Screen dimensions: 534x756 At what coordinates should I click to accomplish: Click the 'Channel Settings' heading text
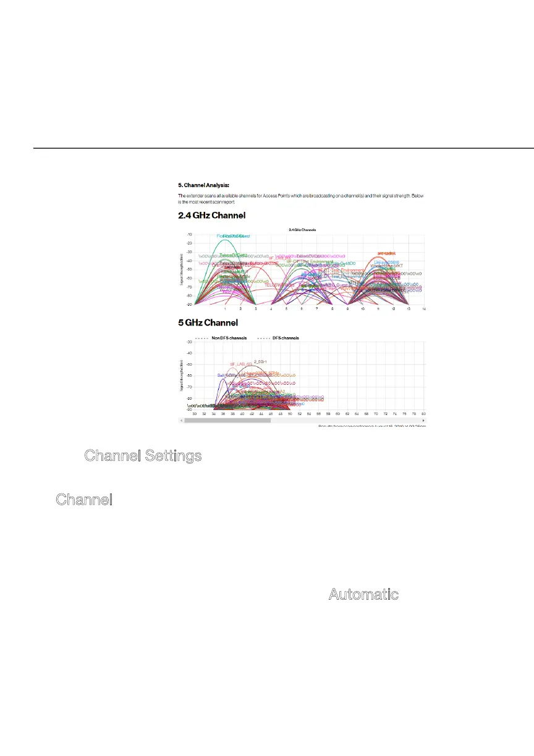pyautogui.click(x=143, y=456)
